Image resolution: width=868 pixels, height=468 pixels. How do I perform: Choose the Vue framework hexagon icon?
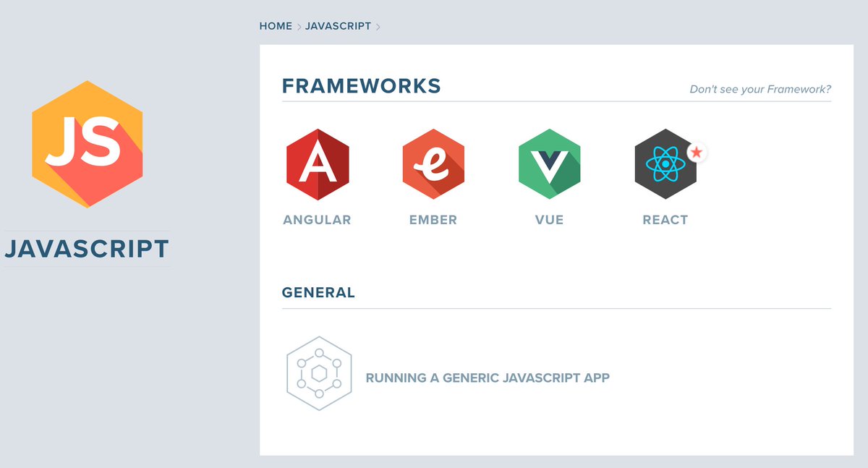550,164
